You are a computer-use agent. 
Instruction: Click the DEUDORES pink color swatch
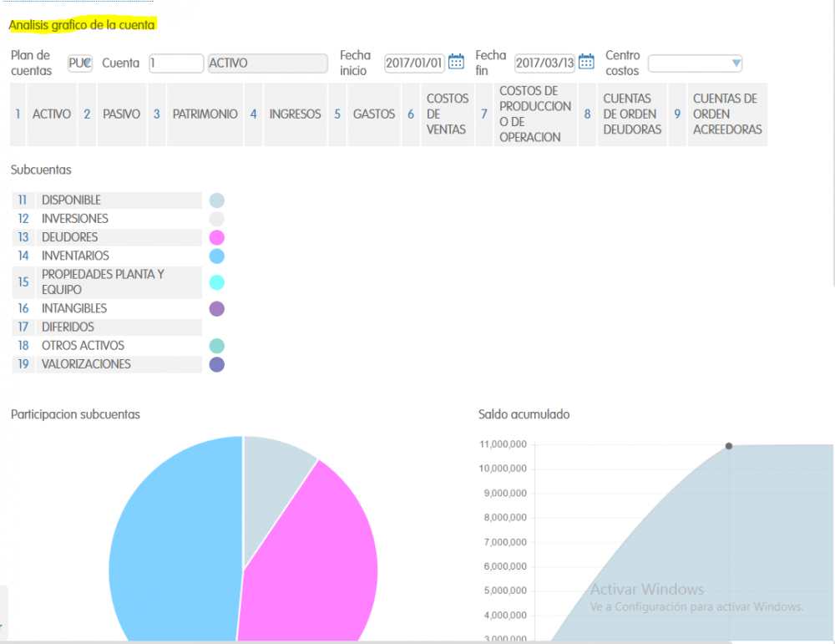(x=216, y=237)
